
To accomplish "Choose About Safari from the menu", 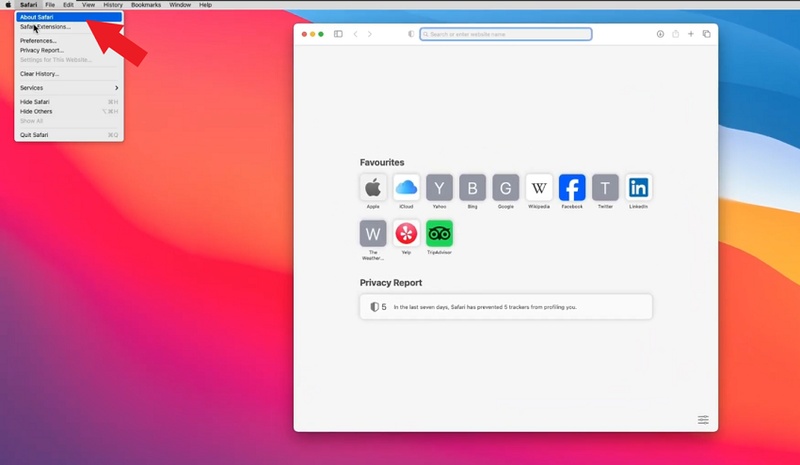I will tap(69, 17).
